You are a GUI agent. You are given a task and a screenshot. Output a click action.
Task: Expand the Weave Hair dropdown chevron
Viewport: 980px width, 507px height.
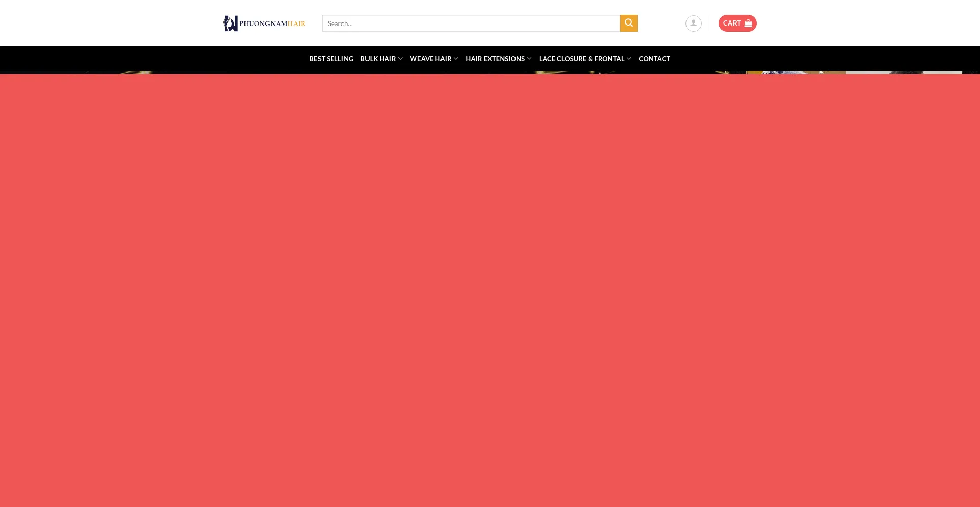pos(456,59)
